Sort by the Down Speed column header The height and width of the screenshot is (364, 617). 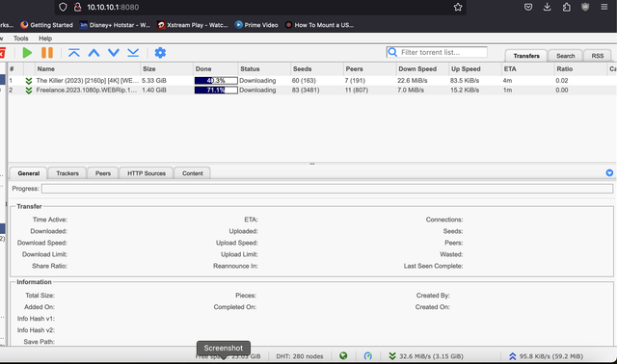coord(422,68)
